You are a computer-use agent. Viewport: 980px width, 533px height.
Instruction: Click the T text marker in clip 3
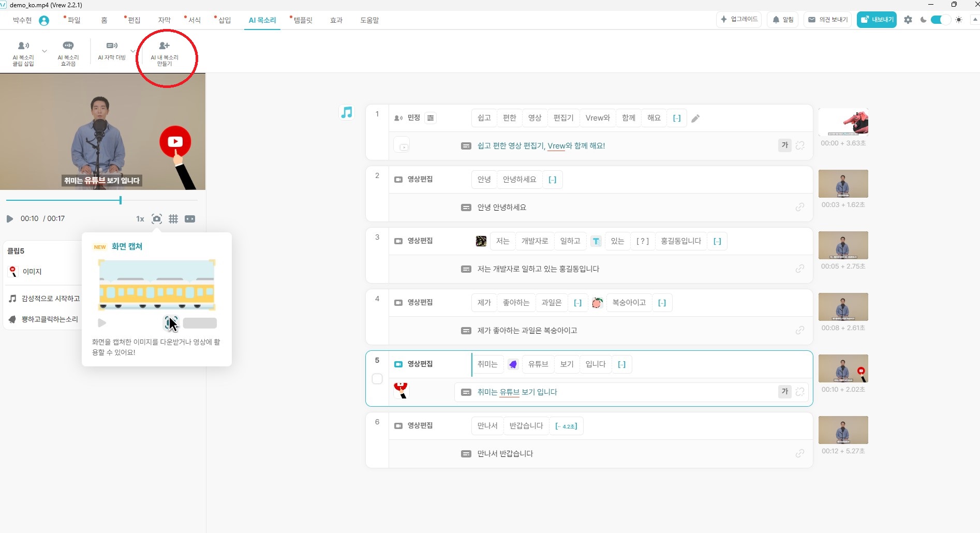tap(596, 241)
